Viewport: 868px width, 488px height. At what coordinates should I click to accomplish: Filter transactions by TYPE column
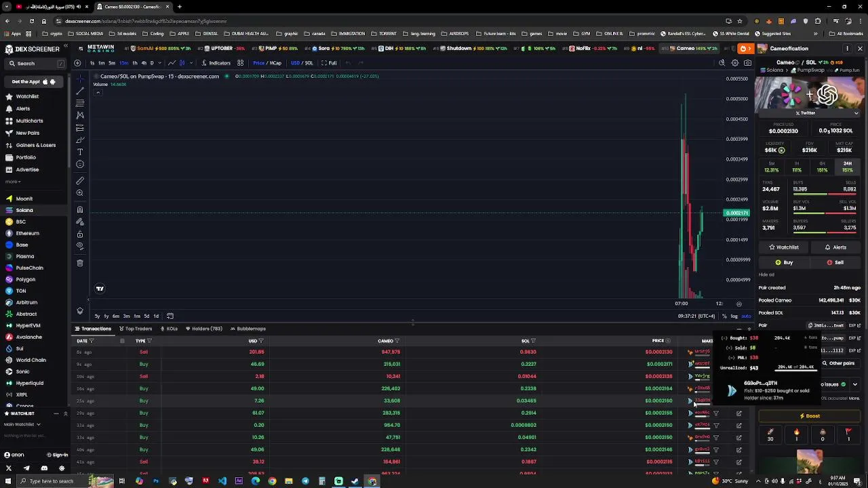(149, 341)
